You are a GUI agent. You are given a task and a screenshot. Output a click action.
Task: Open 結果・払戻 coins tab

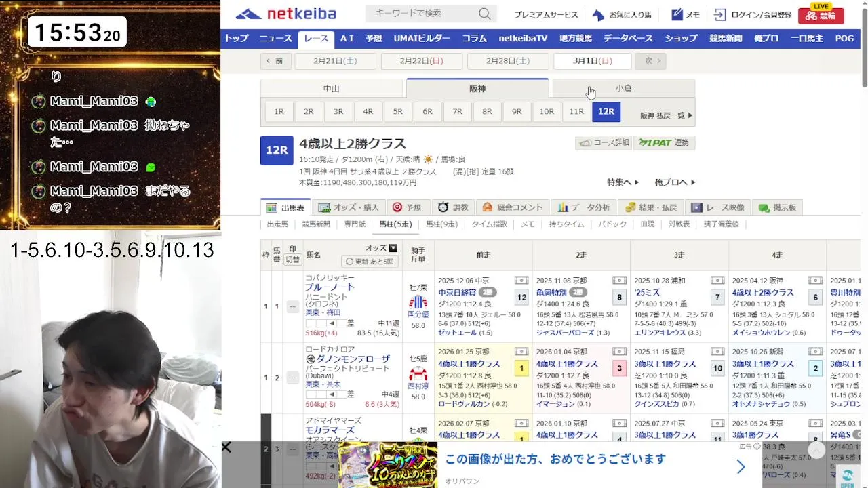pos(651,207)
